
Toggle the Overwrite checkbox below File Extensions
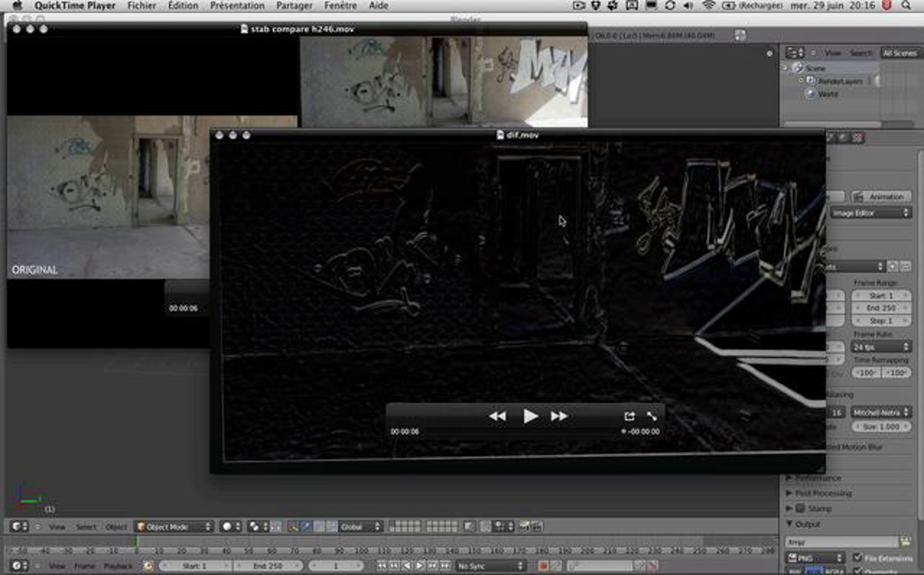coord(858,571)
